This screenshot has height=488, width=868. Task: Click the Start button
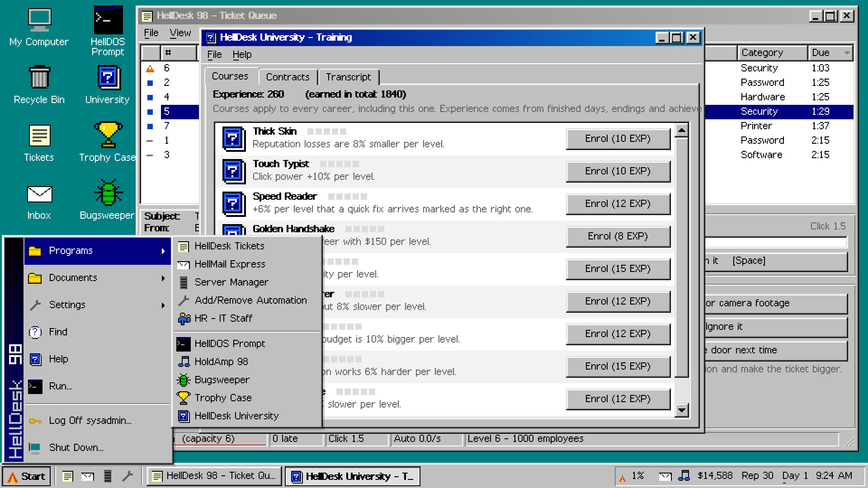[x=27, y=476]
